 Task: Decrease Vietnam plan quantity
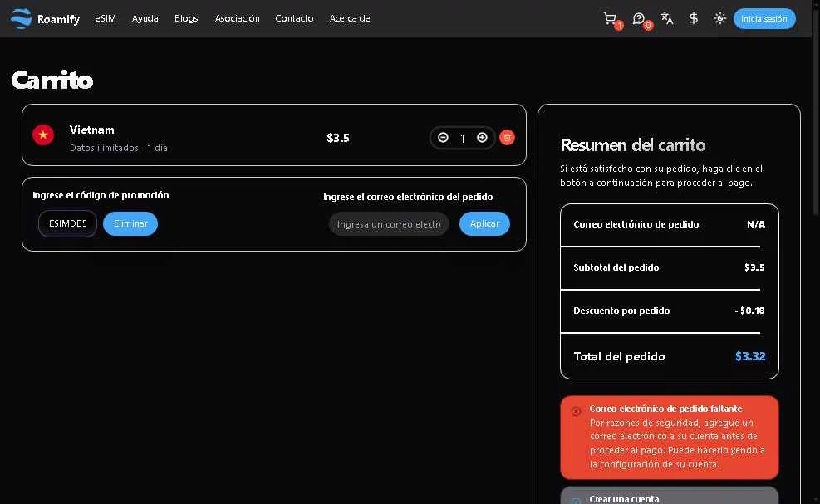tap(443, 138)
